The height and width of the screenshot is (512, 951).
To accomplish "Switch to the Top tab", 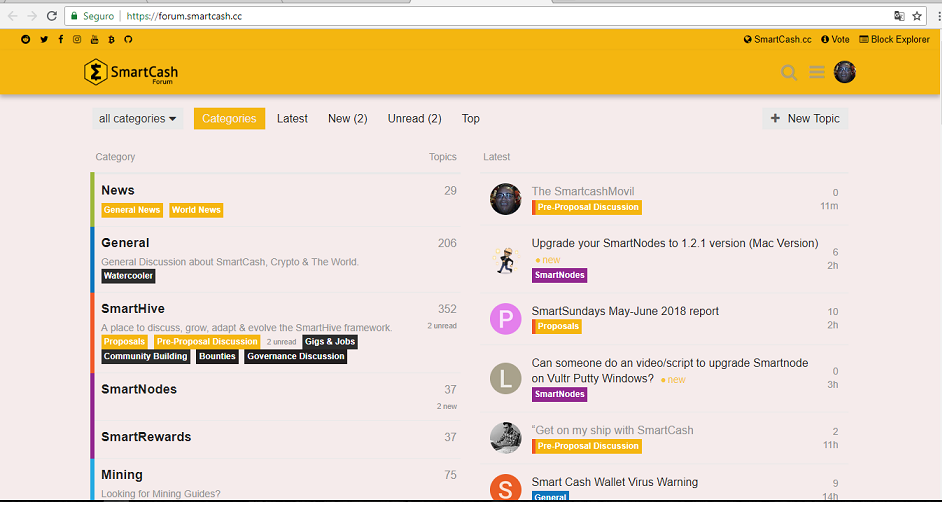I will click(x=471, y=118).
